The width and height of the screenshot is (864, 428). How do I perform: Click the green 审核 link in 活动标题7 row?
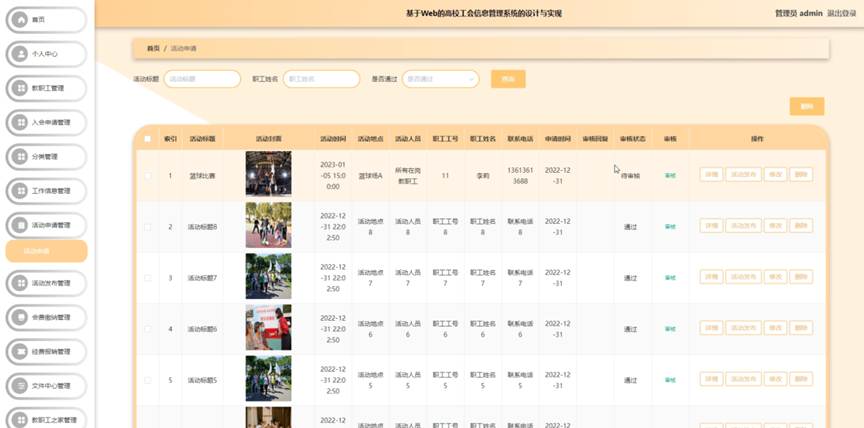670,278
